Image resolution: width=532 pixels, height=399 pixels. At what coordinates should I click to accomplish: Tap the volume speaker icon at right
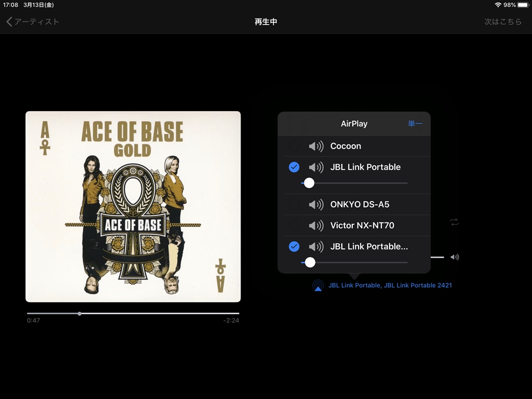455,257
